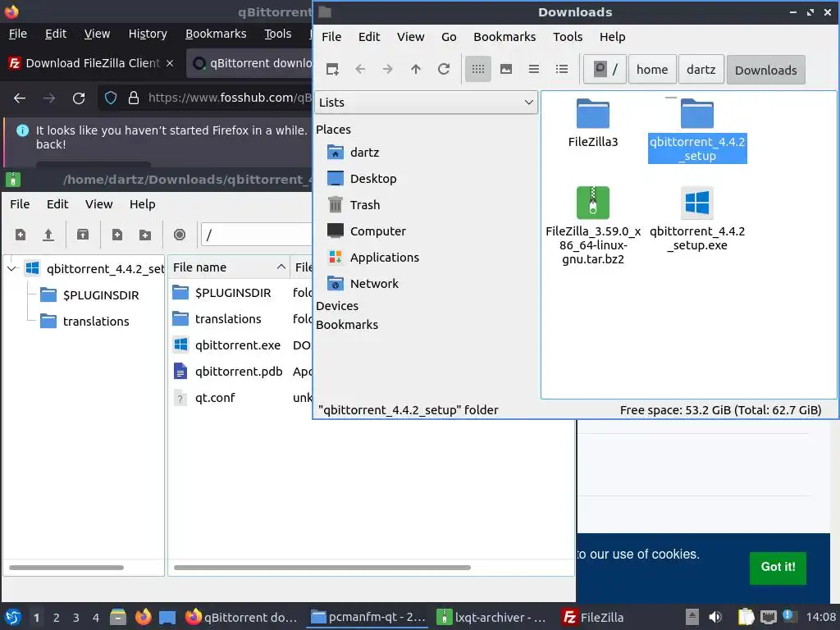Open Edit menu in archiver window
This screenshot has height=630, width=840.
[57, 204]
